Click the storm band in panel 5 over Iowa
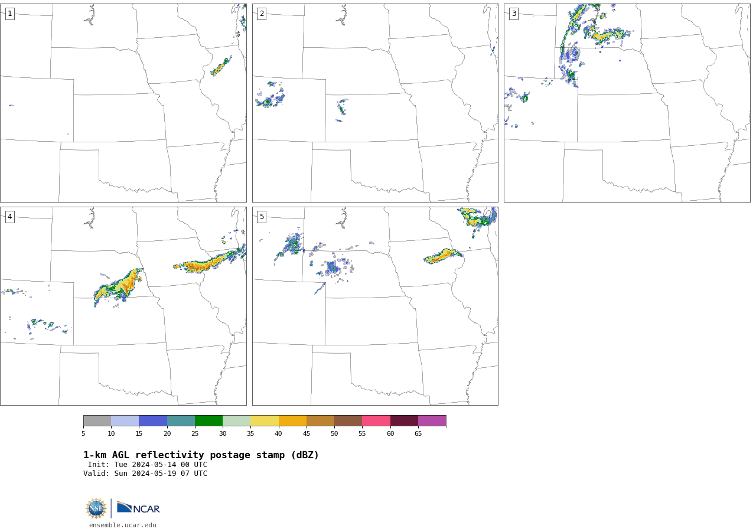The height and width of the screenshot is (532, 756). (444, 256)
